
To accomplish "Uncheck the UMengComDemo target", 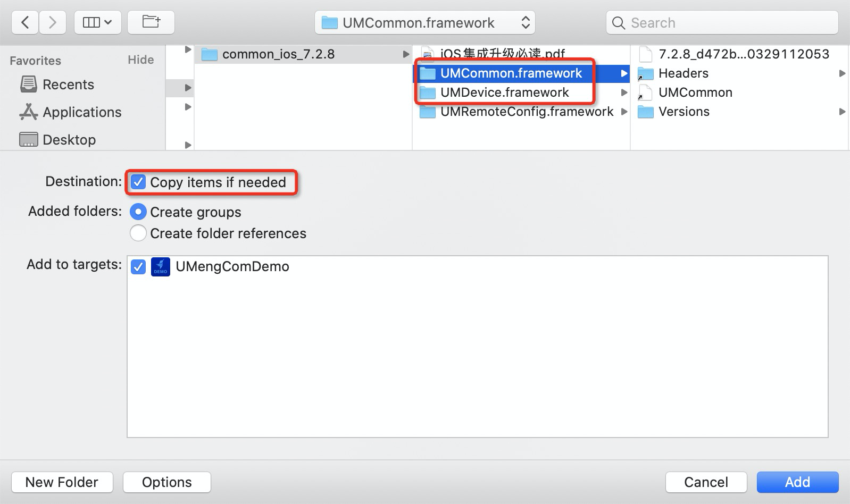I will point(138,266).
